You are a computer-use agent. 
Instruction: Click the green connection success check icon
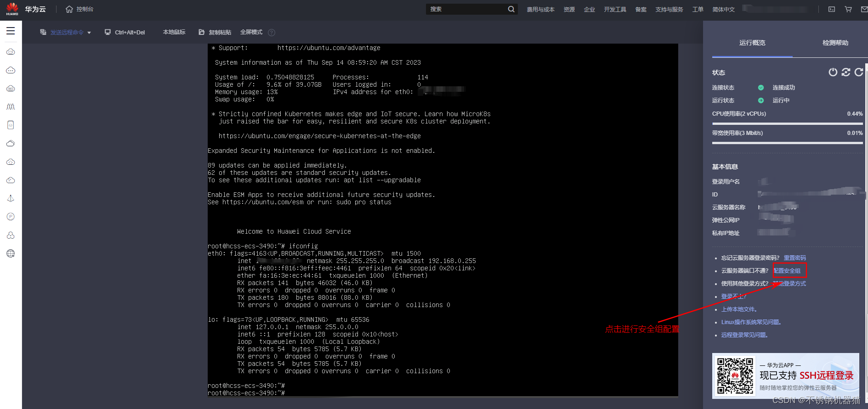(x=761, y=88)
